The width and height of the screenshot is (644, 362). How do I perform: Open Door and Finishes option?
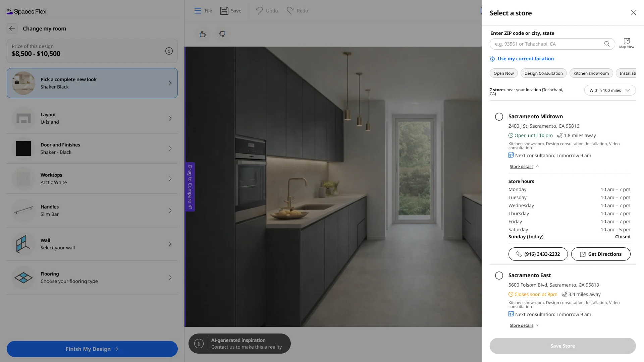point(92,148)
